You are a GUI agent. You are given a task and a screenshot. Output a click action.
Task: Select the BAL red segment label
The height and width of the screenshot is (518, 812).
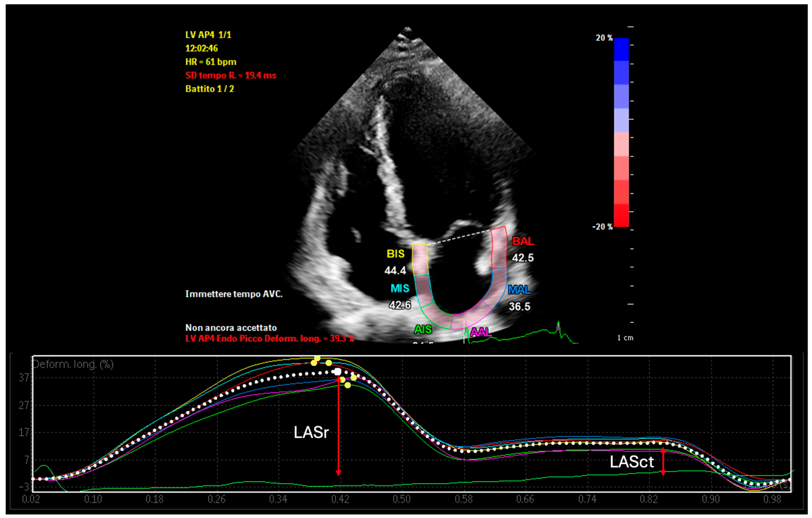pyautogui.click(x=523, y=241)
